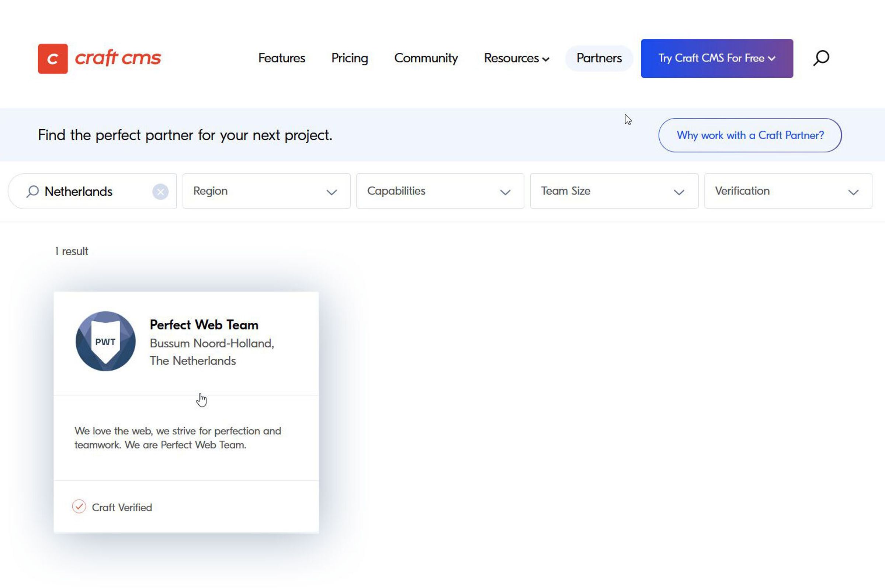
Task: Click Try Craft CMS For Free button
Action: [716, 59]
